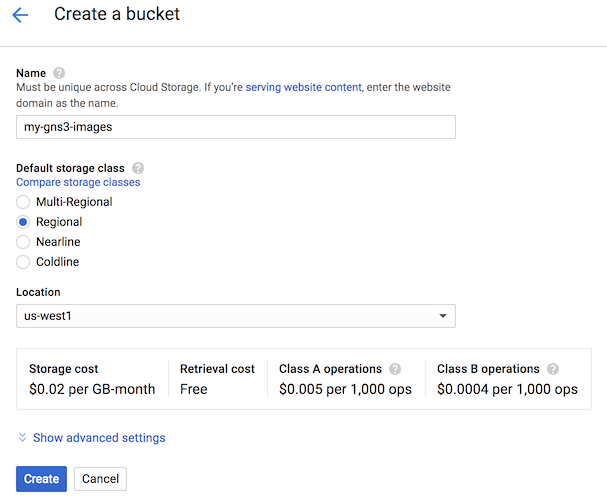Select the Regional radio button
This screenshot has height=501, width=607.
(24, 222)
